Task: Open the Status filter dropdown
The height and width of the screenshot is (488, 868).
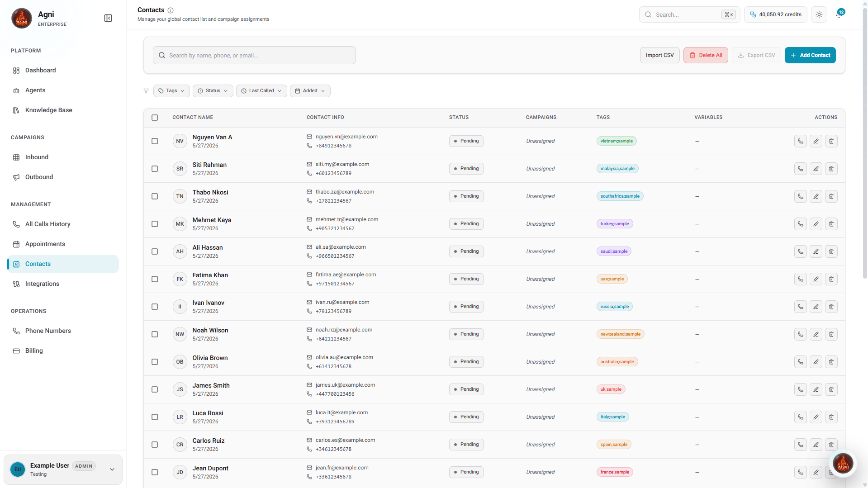Action: (x=213, y=91)
